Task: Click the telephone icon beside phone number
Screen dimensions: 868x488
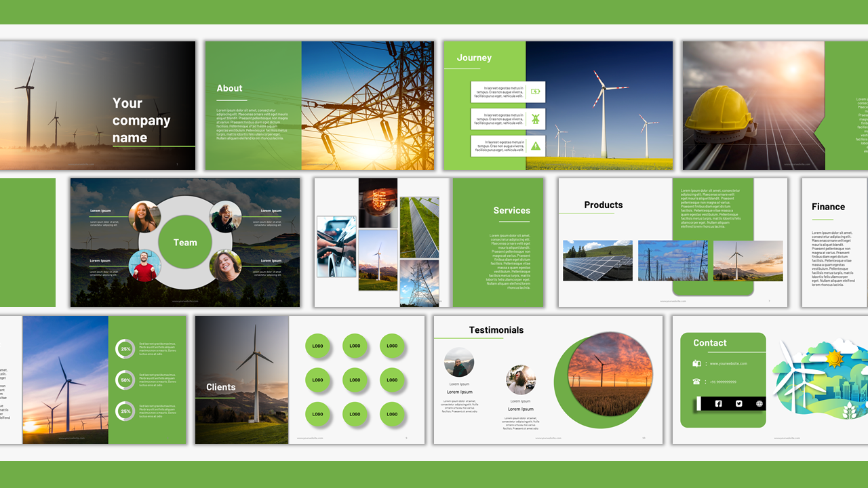Action: point(696,382)
